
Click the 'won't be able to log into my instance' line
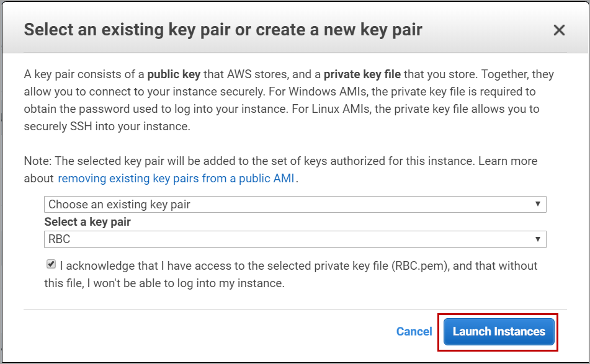186,283
